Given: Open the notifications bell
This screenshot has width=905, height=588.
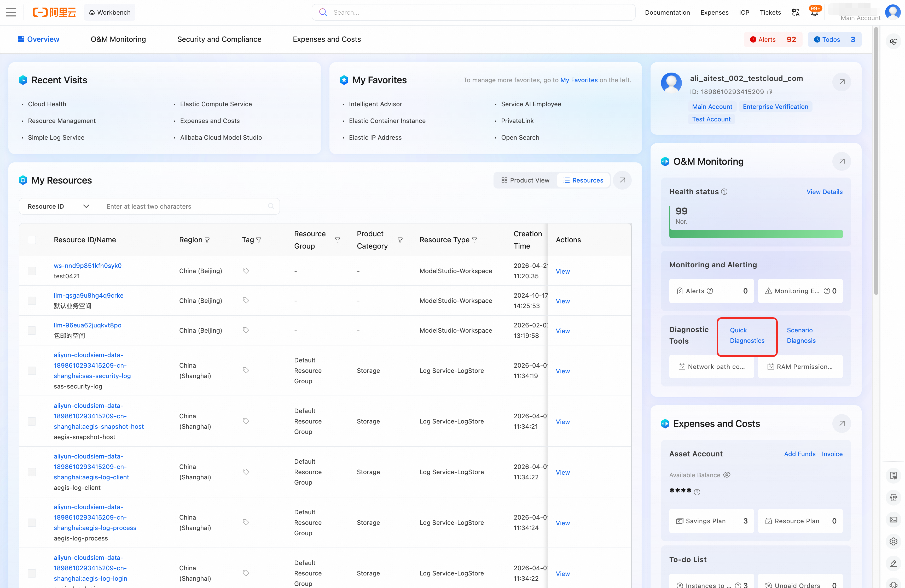Looking at the screenshot, I should click(815, 13).
